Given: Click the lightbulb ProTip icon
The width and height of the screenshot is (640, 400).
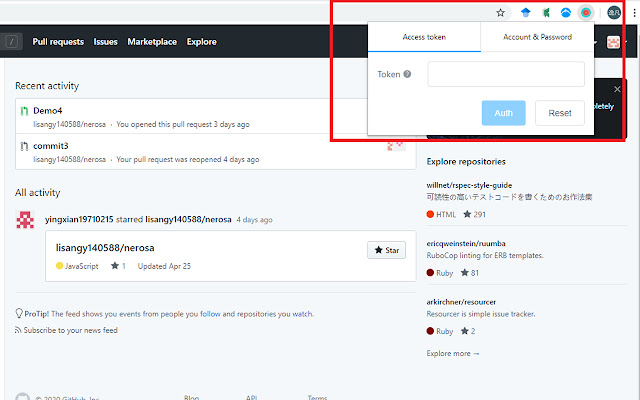Looking at the screenshot, I should [19, 313].
